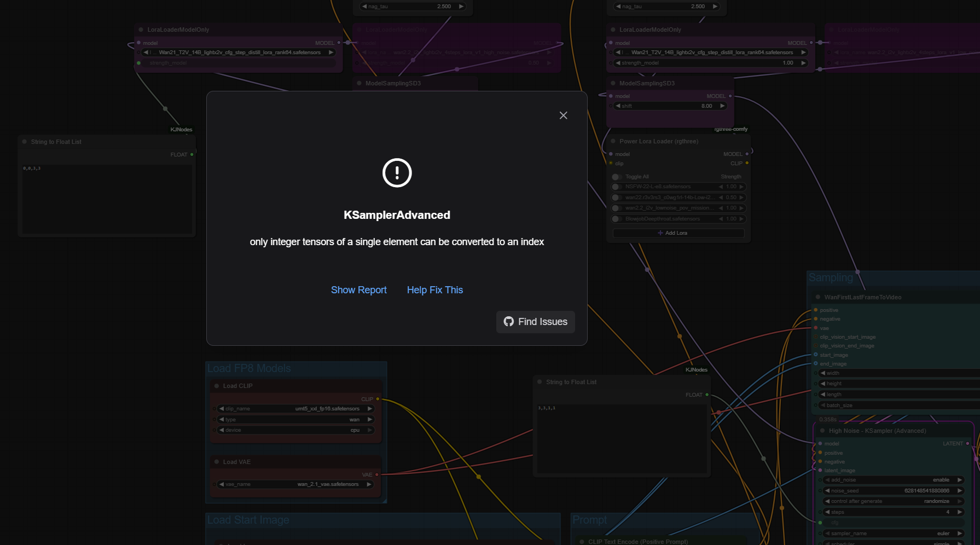The width and height of the screenshot is (980, 545).
Task: Click the text area containing 0,0,3,3
Action: [107, 199]
